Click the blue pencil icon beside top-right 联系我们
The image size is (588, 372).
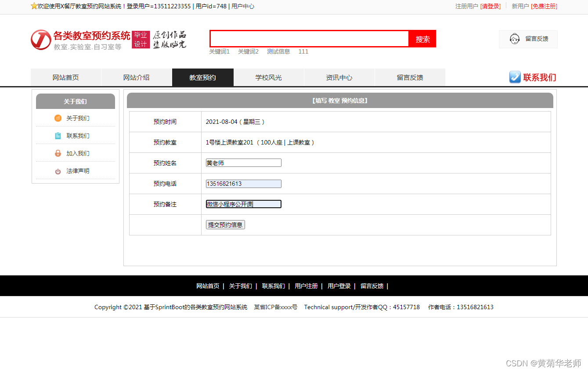[515, 77]
